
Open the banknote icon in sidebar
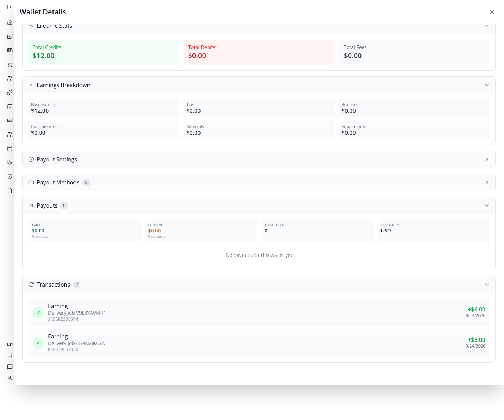(x=10, y=120)
